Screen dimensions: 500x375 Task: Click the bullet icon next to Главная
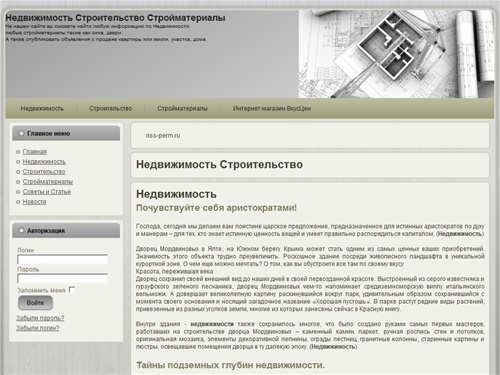click(18, 152)
